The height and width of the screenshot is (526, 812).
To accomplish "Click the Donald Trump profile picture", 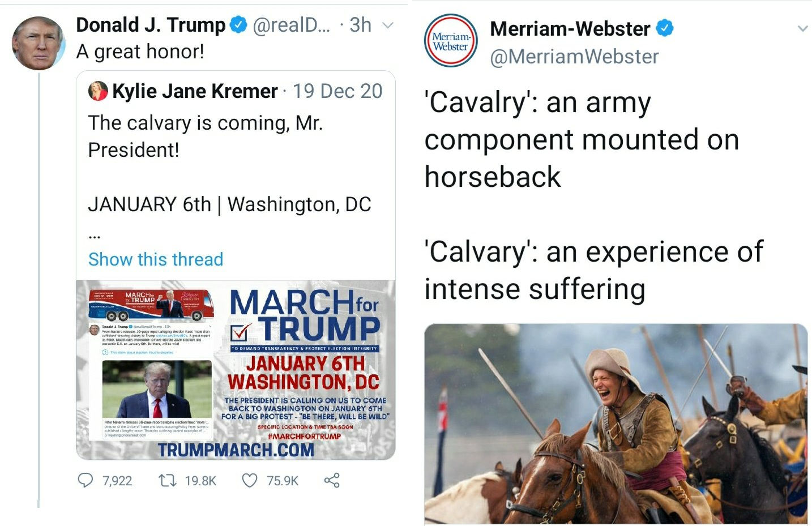I will pos(39,43).
